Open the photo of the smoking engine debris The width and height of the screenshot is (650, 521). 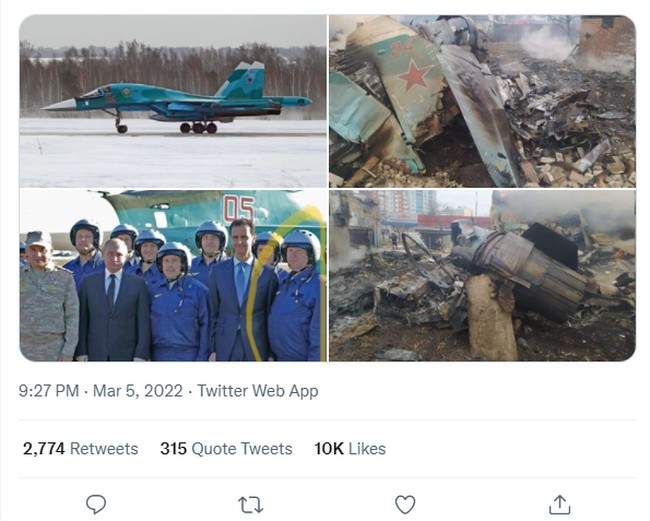coord(482,276)
